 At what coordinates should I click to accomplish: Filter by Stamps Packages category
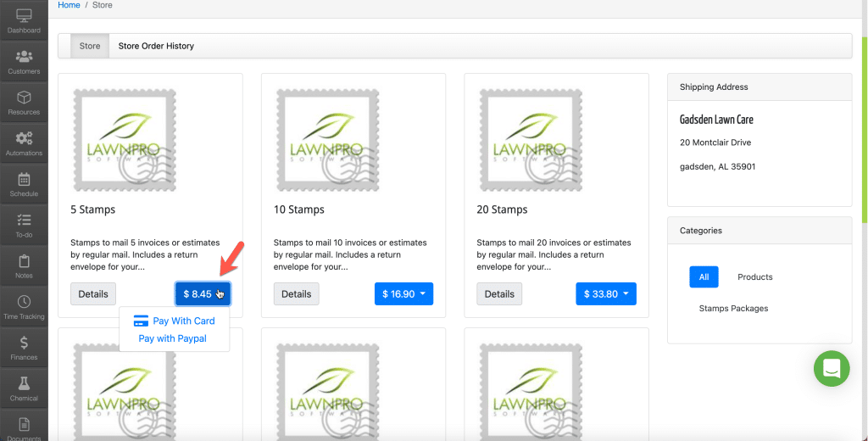(x=733, y=309)
